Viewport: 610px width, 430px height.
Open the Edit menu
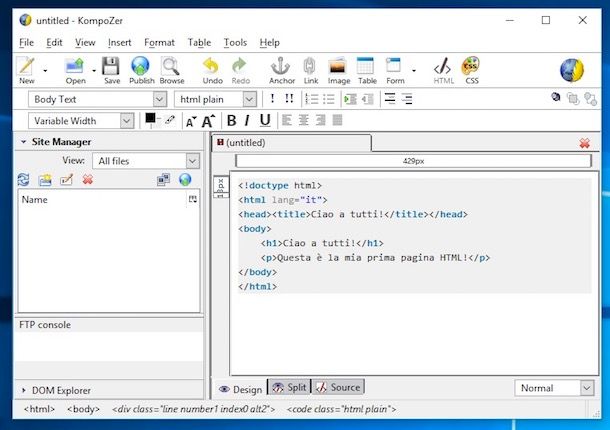pos(54,42)
